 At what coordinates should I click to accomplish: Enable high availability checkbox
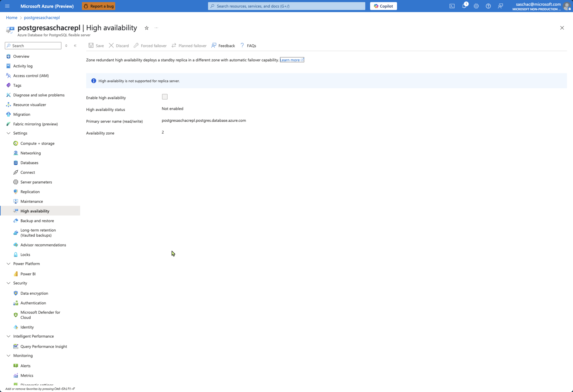click(x=165, y=97)
